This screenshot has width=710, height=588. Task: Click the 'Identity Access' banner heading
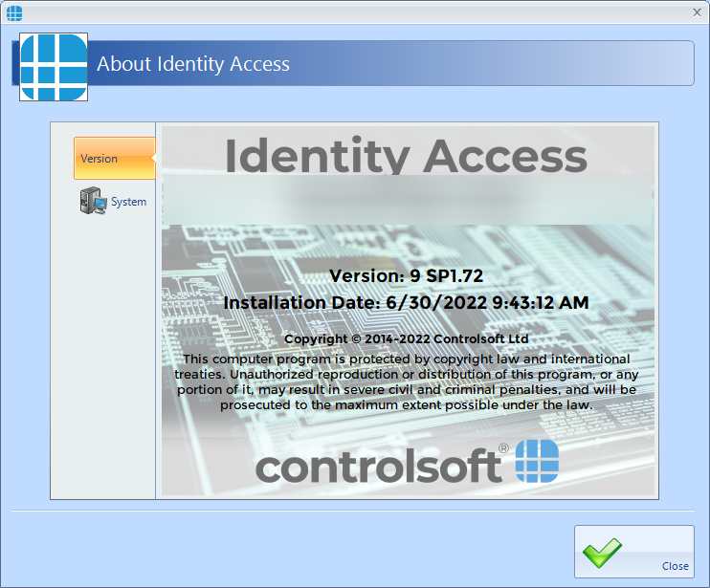click(406, 155)
